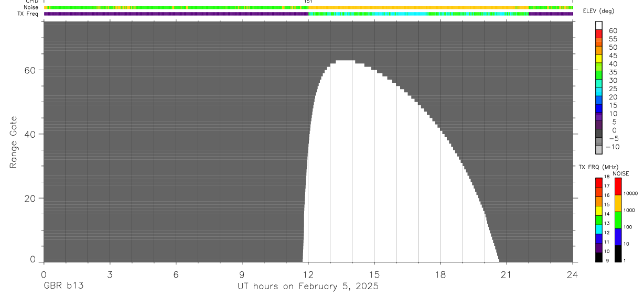Click the '40' tick on Range Gate axis

[x=30, y=134]
